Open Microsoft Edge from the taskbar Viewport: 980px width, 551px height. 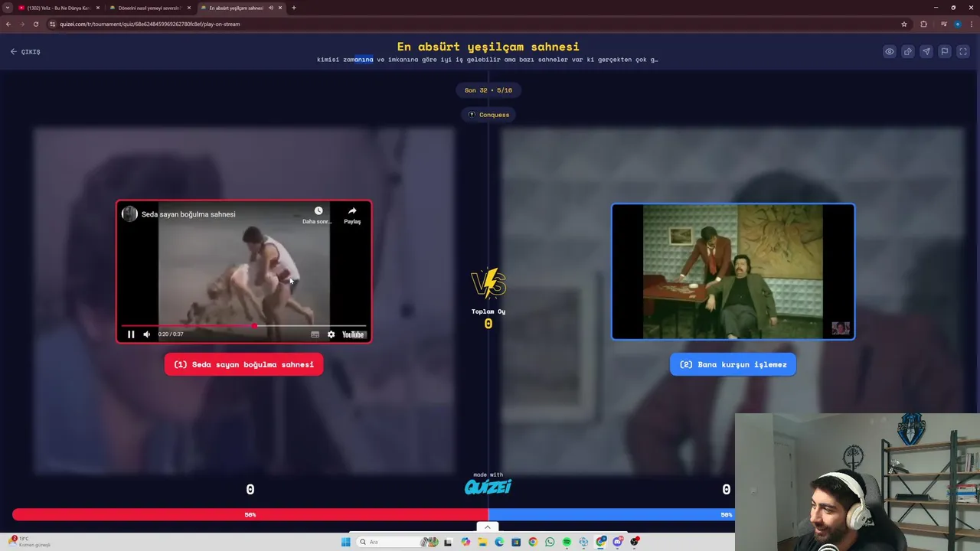(x=499, y=542)
